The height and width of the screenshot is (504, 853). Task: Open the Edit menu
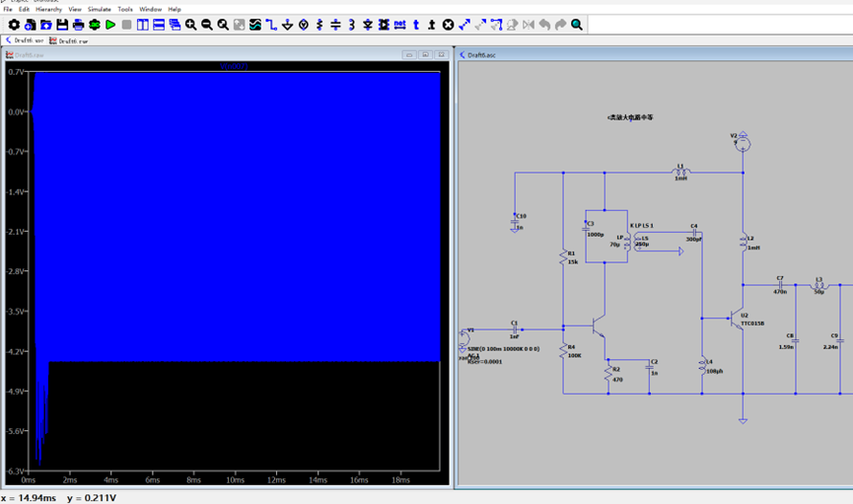[24, 9]
